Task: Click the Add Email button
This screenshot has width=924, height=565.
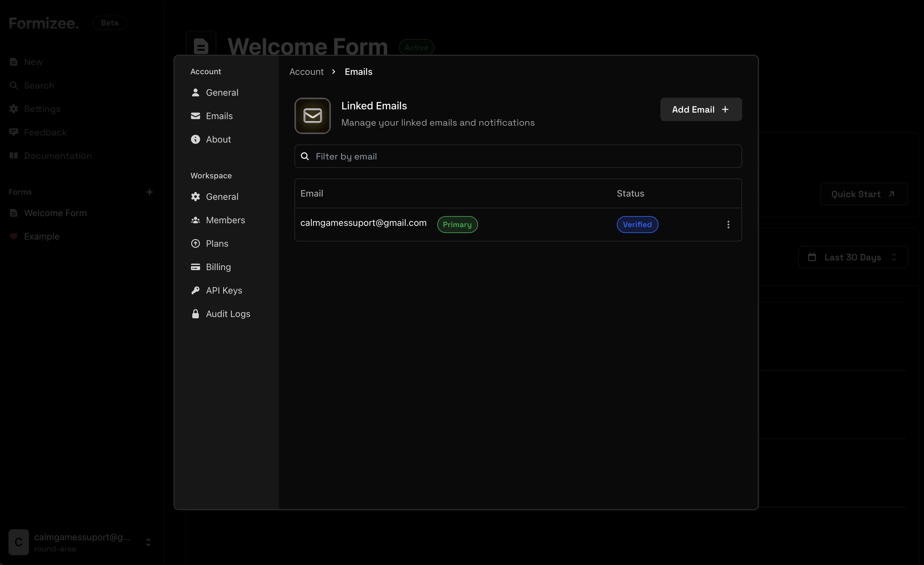Action: point(701,110)
